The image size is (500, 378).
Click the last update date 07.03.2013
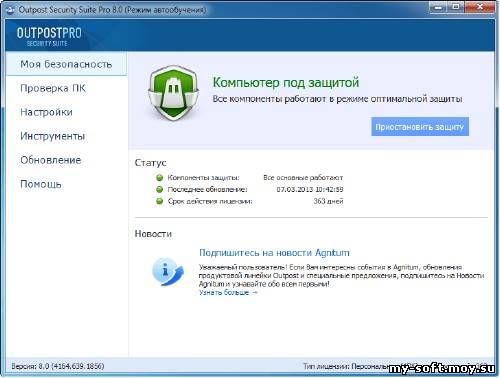[x=310, y=189]
